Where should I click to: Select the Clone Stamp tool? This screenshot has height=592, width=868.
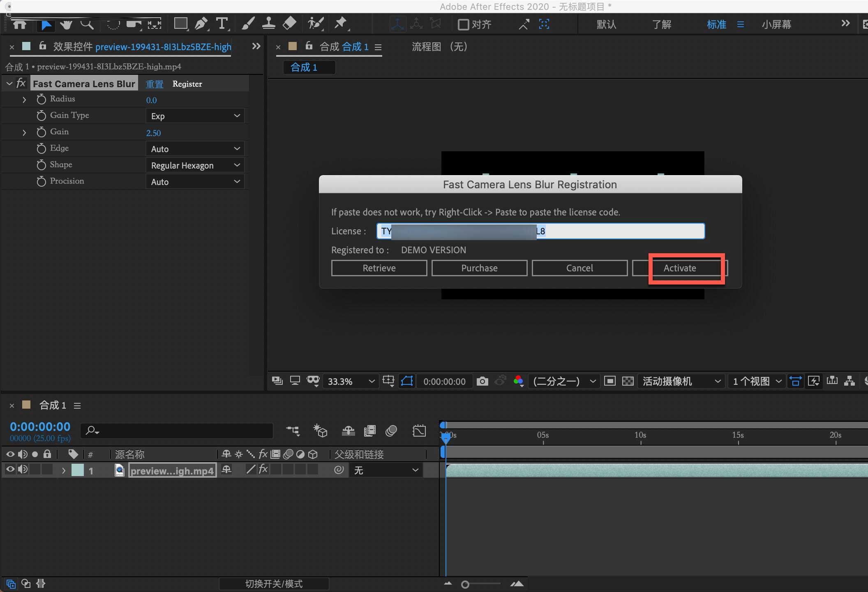coord(268,24)
